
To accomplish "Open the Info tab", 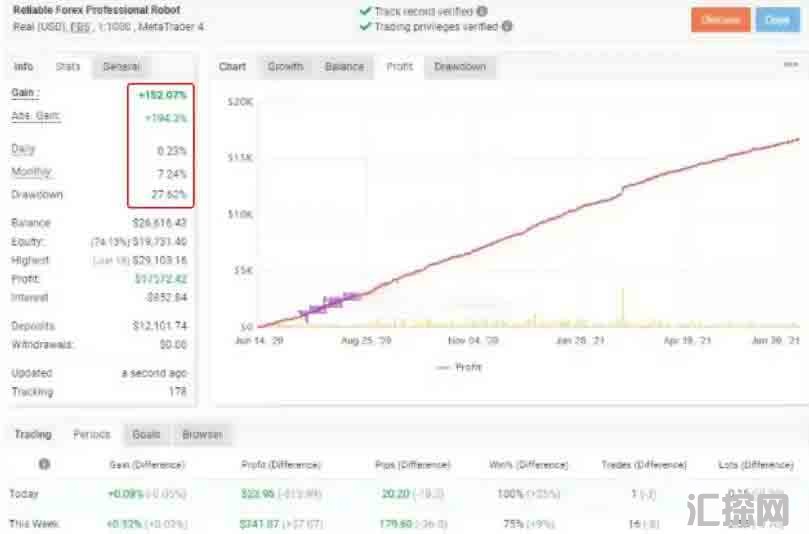I will [x=23, y=67].
